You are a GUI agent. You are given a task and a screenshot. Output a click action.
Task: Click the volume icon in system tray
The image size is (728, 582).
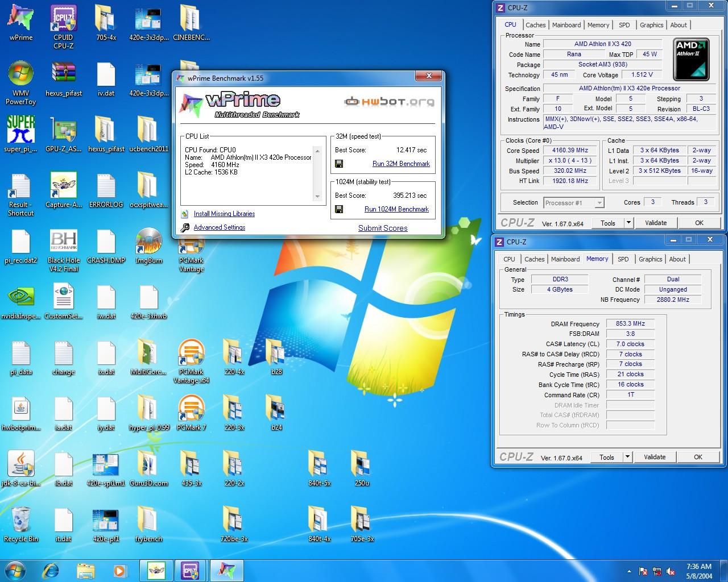[671, 571]
